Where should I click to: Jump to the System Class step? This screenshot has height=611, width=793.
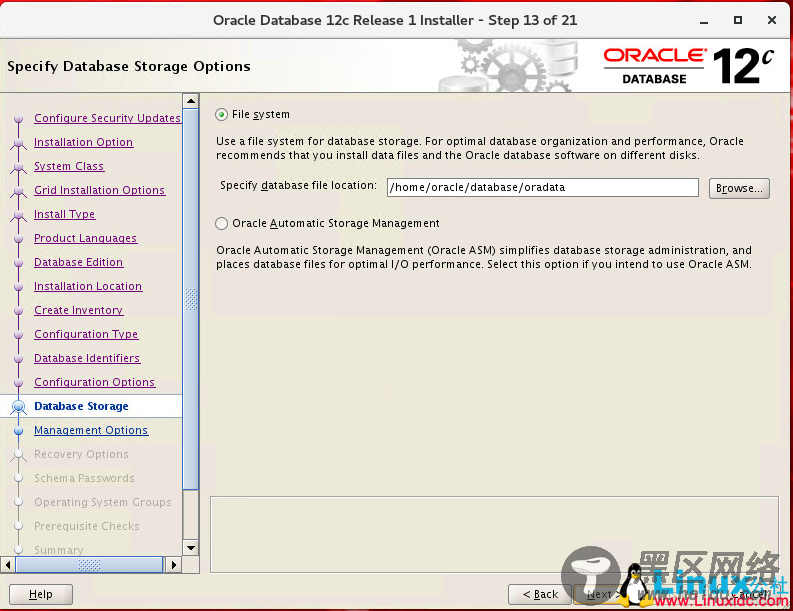69,166
